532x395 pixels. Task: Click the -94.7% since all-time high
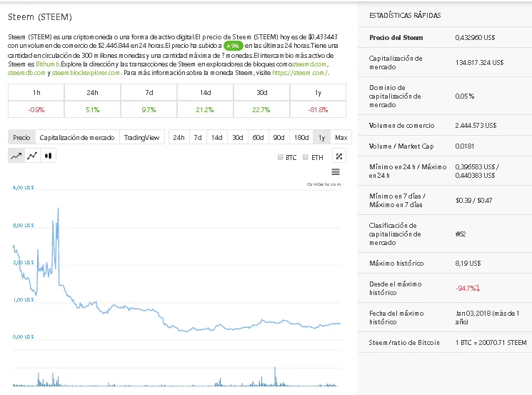tap(466, 288)
